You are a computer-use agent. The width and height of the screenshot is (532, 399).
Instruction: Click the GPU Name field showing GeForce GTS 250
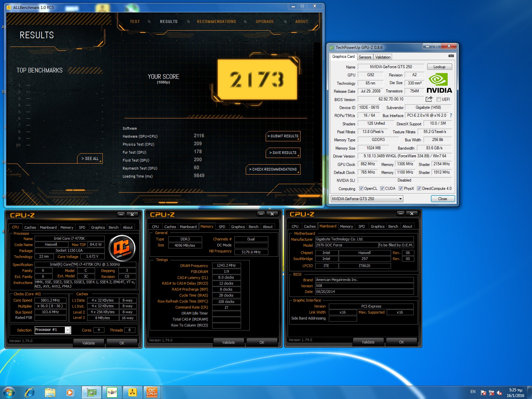(391, 67)
